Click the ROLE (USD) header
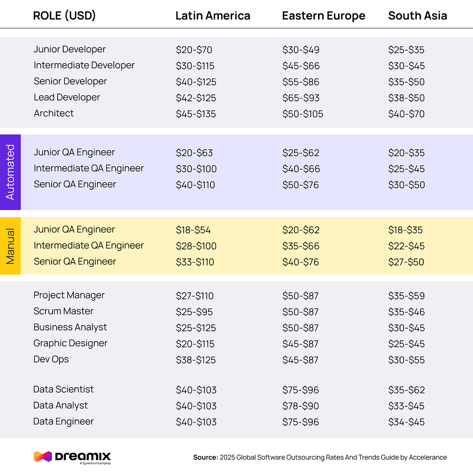Viewport: 473px width, 476px height. (x=65, y=16)
